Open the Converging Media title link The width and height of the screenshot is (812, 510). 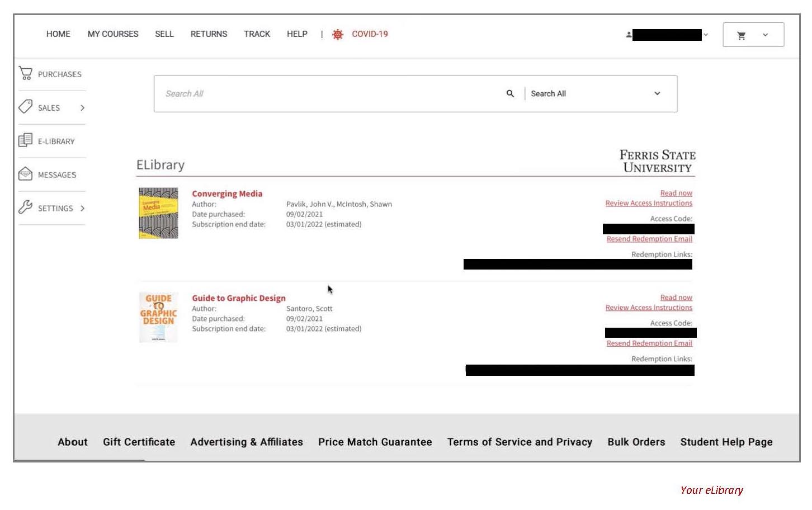click(227, 193)
